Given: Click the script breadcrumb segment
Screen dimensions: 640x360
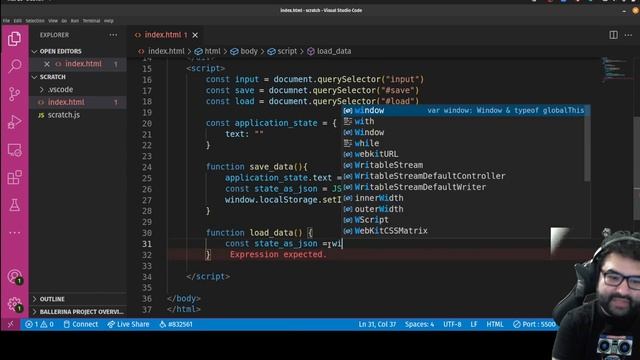Looking at the screenshot, I should click(282, 51).
